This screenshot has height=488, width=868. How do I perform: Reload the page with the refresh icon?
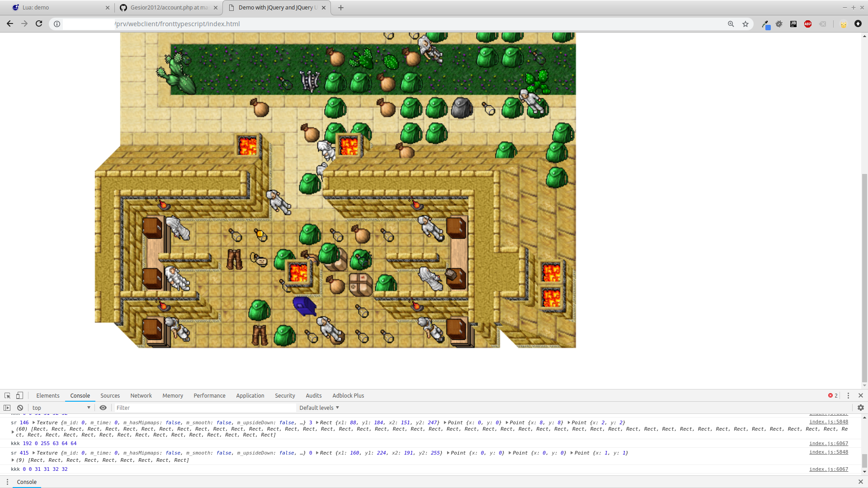(39, 24)
